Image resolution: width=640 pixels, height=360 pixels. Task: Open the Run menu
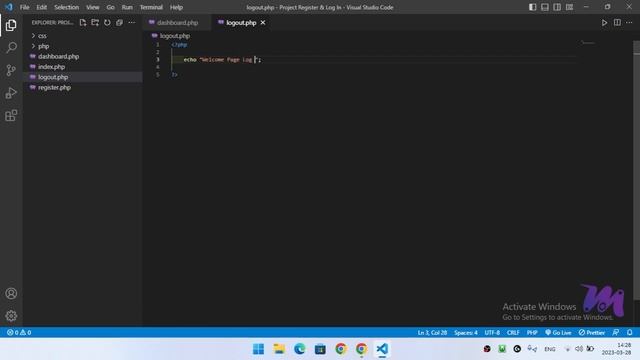(127, 7)
